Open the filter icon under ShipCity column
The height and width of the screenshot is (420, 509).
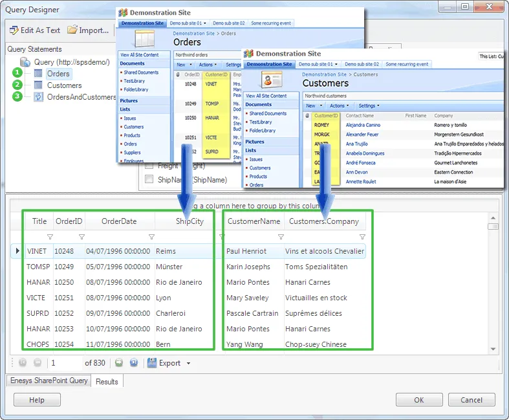pos(221,237)
